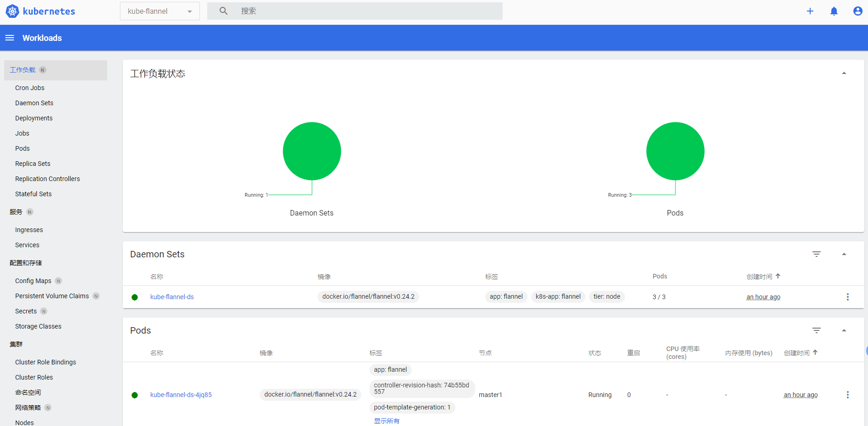Open 网络策略 in sidebar
868x426 pixels.
[x=28, y=408]
